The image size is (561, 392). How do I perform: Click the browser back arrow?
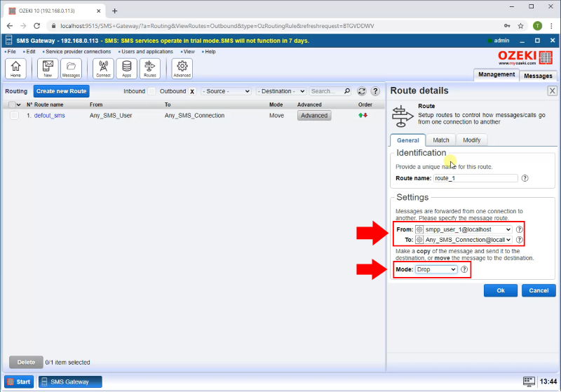[10, 26]
